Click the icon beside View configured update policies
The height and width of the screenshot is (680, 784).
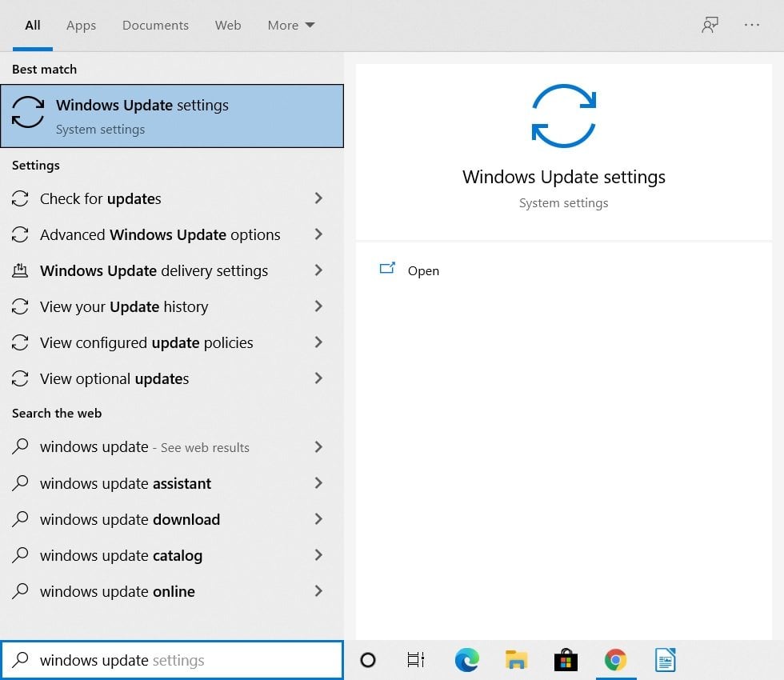coord(20,342)
